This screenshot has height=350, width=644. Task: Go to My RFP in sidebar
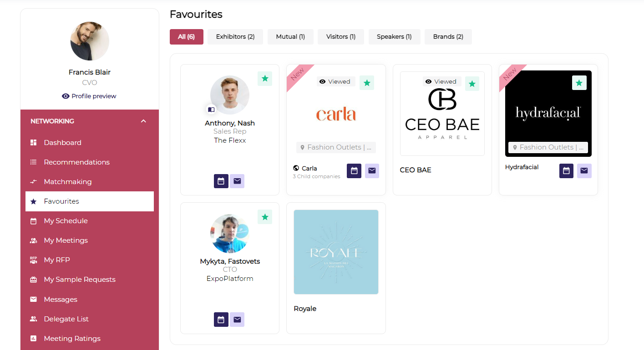coord(56,260)
